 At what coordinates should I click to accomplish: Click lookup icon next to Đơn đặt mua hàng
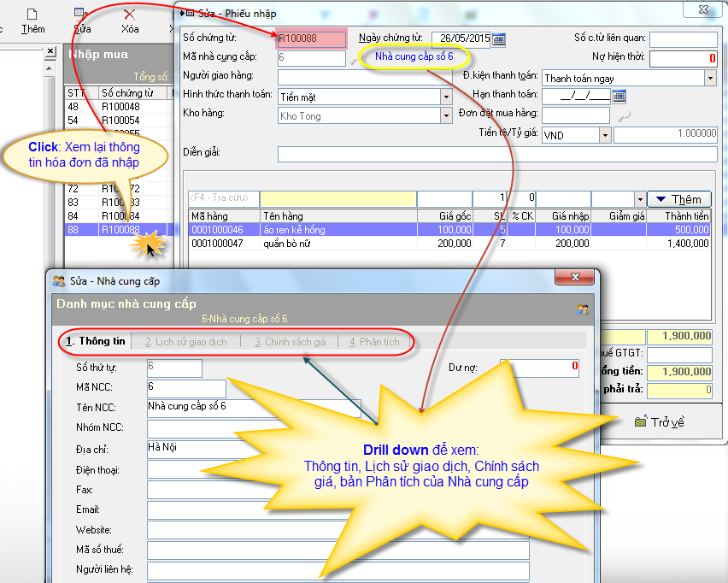(x=623, y=115)
